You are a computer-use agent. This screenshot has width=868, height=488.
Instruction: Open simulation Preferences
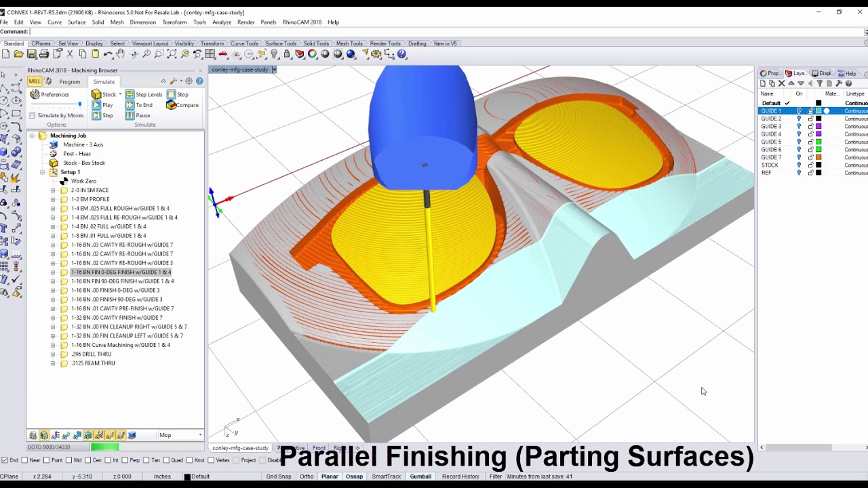(50, 94)
